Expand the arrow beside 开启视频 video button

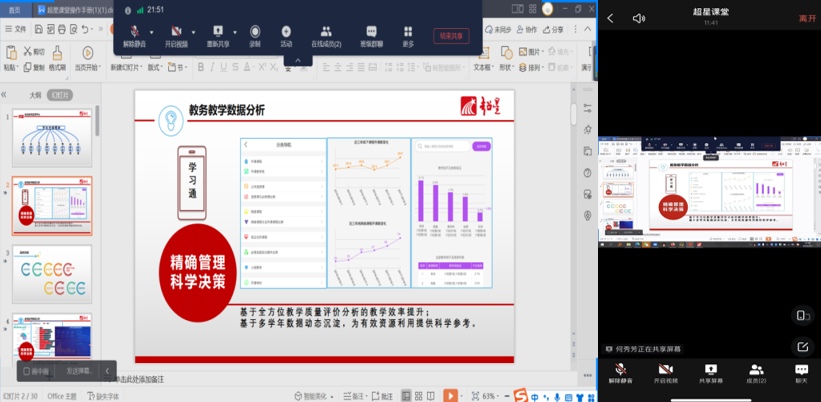pos(191,32)
